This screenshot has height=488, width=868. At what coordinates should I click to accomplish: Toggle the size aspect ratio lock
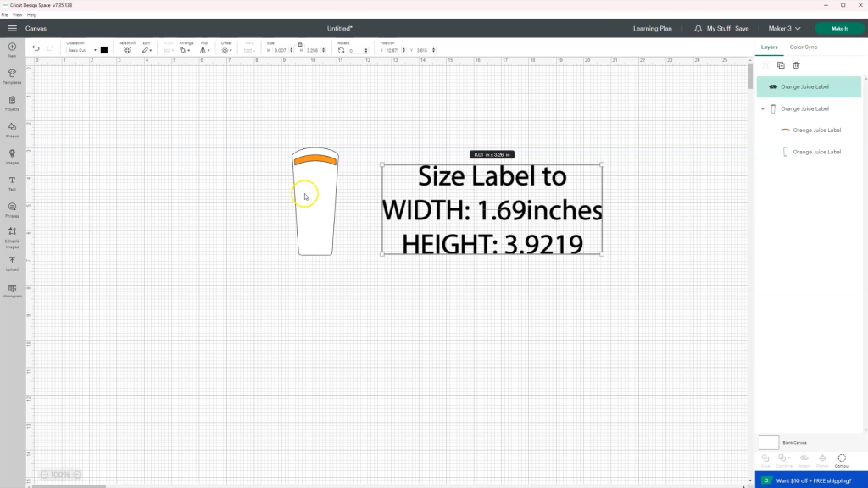[x=300, y=44]
